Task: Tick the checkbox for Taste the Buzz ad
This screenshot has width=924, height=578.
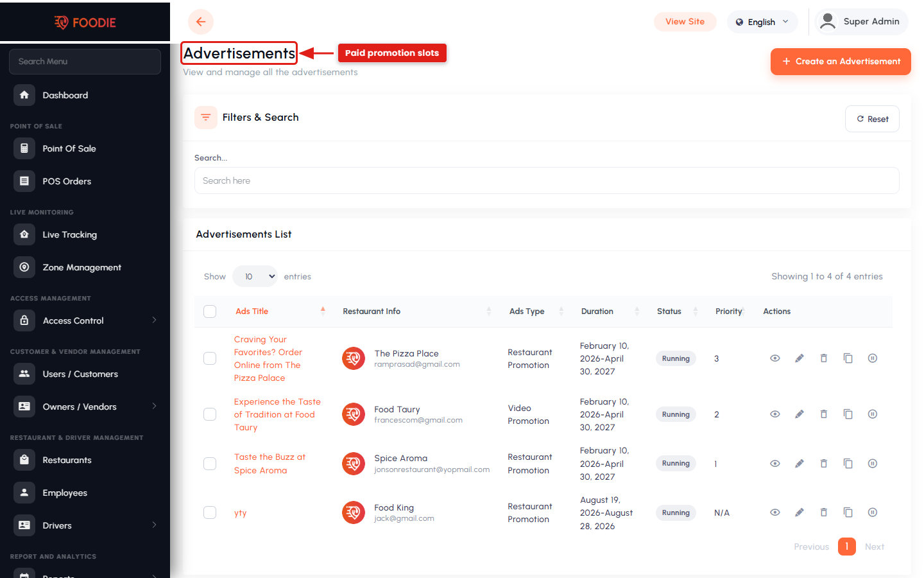Action: [210, 464]
